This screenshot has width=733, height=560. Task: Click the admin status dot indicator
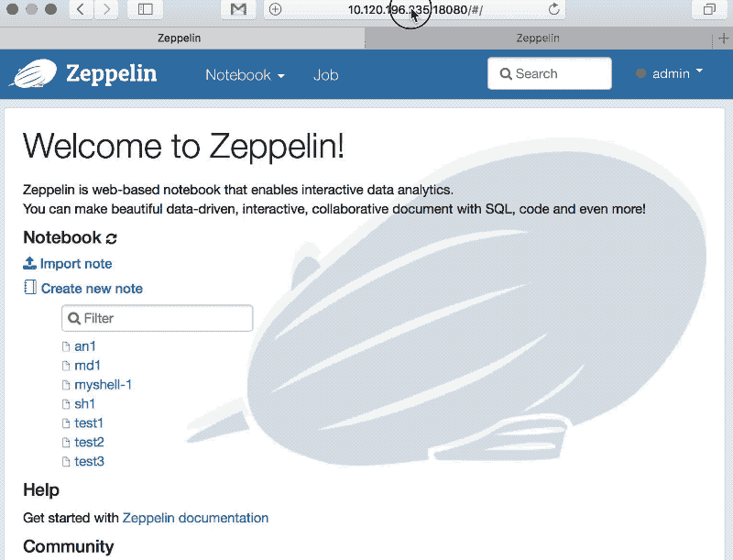click(640, 73)
